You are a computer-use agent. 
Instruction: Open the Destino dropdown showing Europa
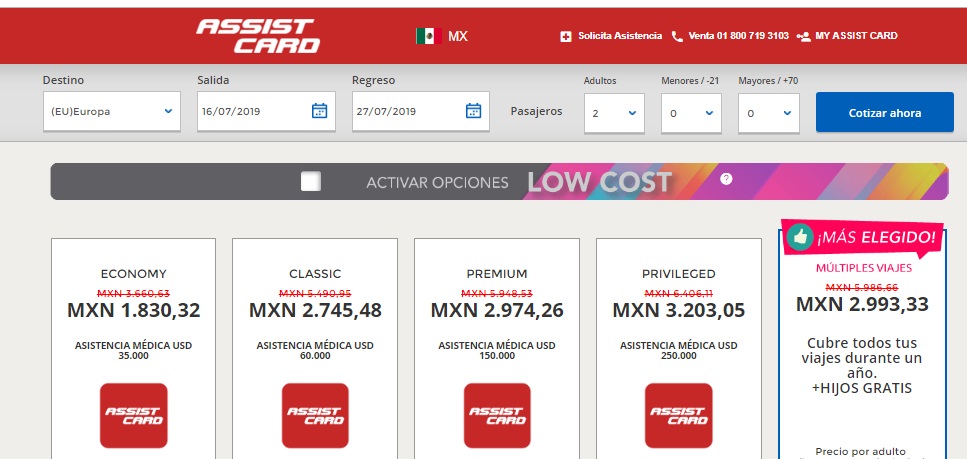pos(112,112)
